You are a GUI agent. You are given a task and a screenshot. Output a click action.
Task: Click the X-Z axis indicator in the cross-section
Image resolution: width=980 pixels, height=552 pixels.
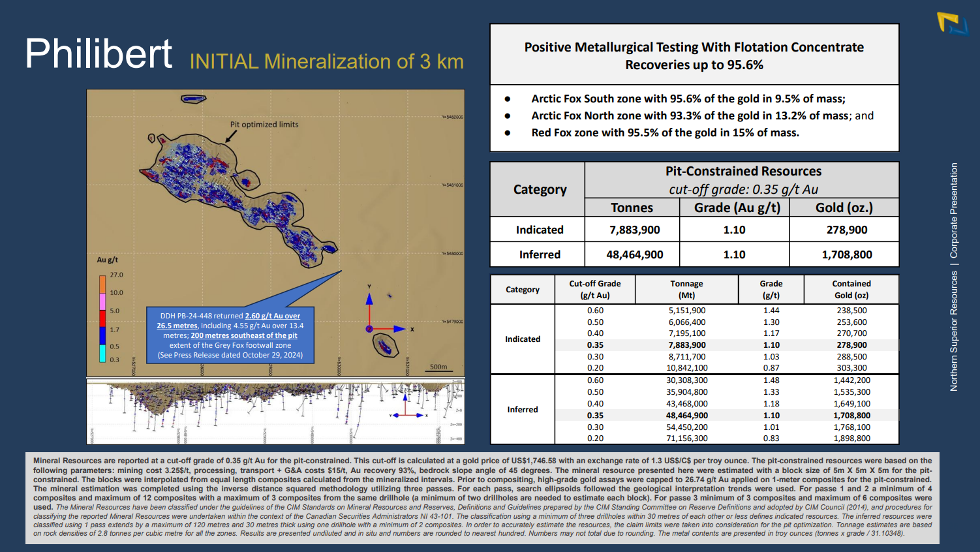(x=408, y=406)
